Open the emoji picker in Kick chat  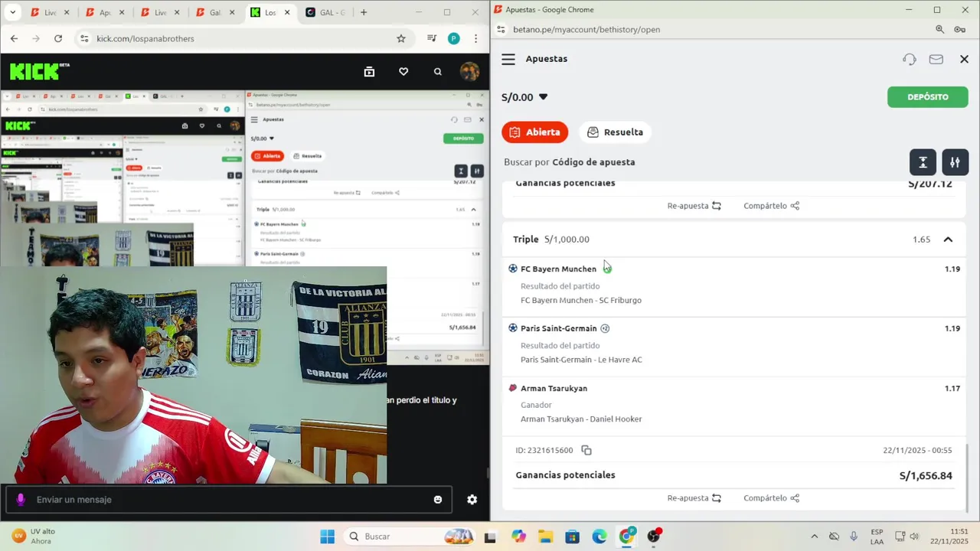tap(438, 500)
